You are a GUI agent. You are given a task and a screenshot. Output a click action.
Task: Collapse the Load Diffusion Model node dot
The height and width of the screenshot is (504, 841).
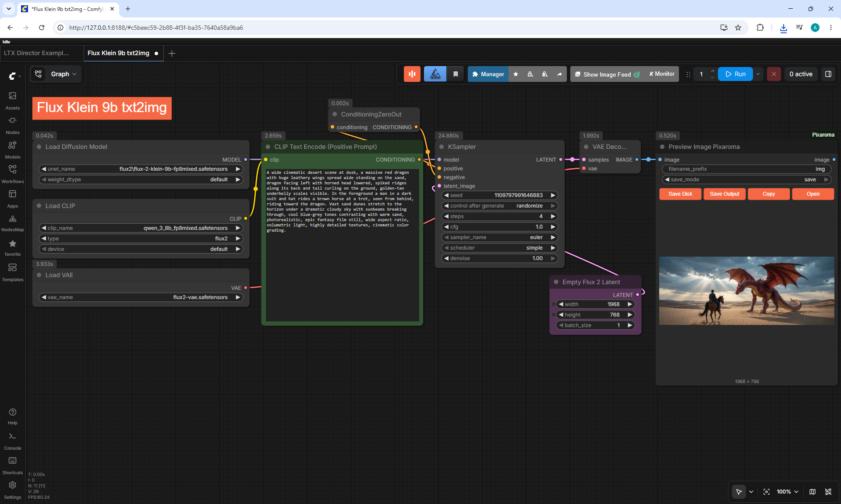point(39,147)
